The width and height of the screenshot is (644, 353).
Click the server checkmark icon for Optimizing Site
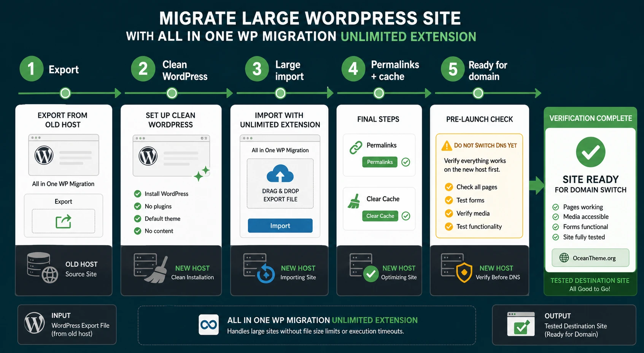[x=364, y=268]
